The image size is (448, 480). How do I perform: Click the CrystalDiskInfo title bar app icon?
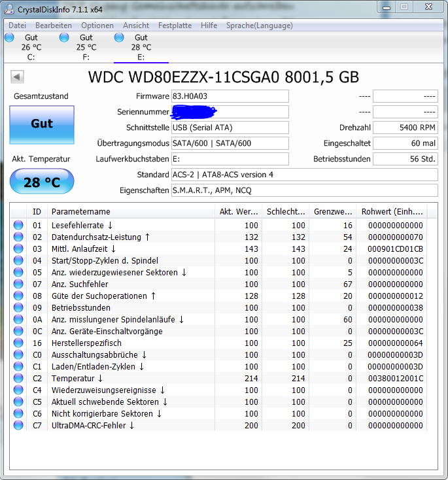9,9
